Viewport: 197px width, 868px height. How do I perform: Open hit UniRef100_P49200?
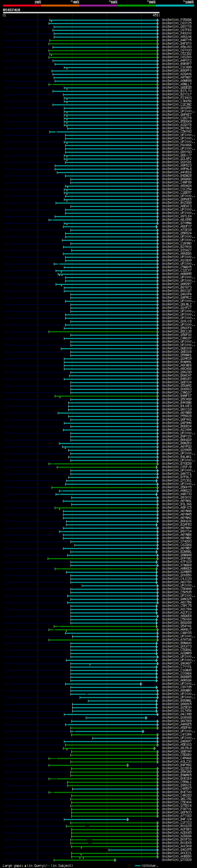[177, 33]
